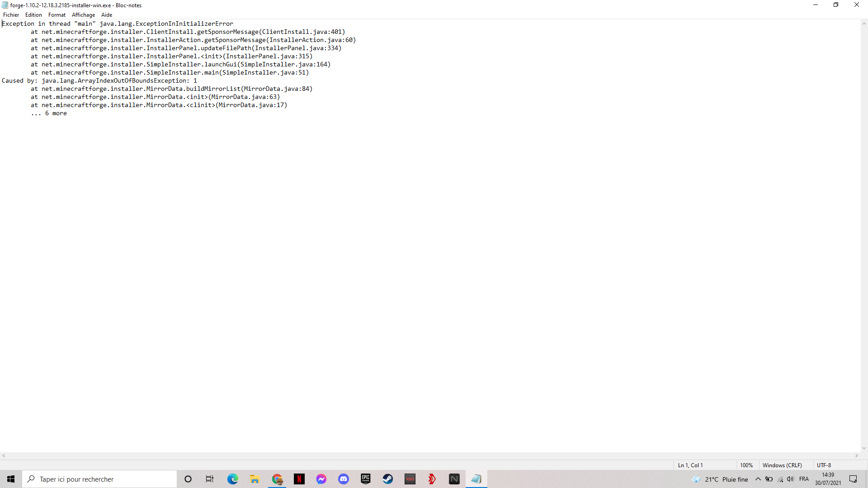This screenshot has height=488, width=868.
Task: Click the Windows Start button
Action: pos(11,479)
